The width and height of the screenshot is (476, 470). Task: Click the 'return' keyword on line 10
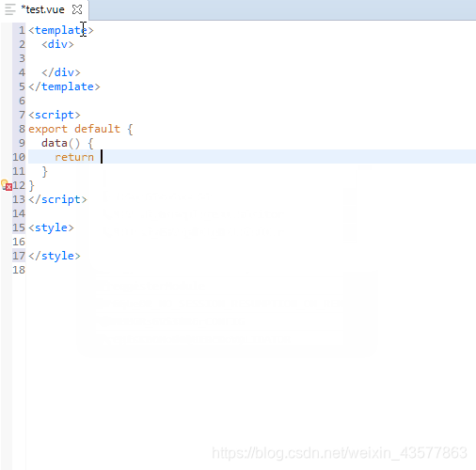(74, 157)
